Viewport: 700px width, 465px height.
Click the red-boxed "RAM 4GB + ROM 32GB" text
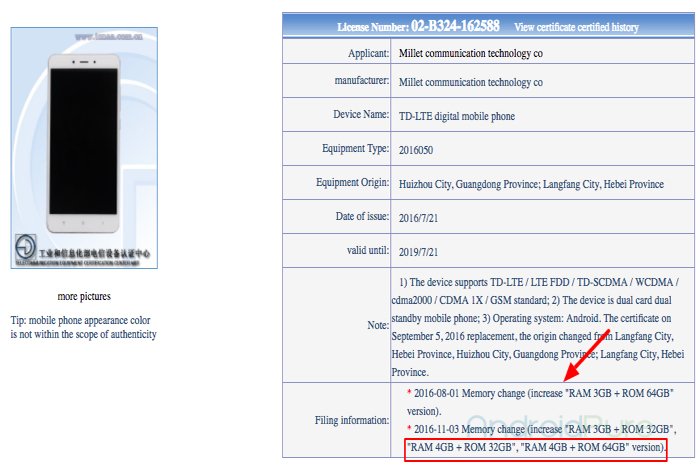tap(459, 447)
